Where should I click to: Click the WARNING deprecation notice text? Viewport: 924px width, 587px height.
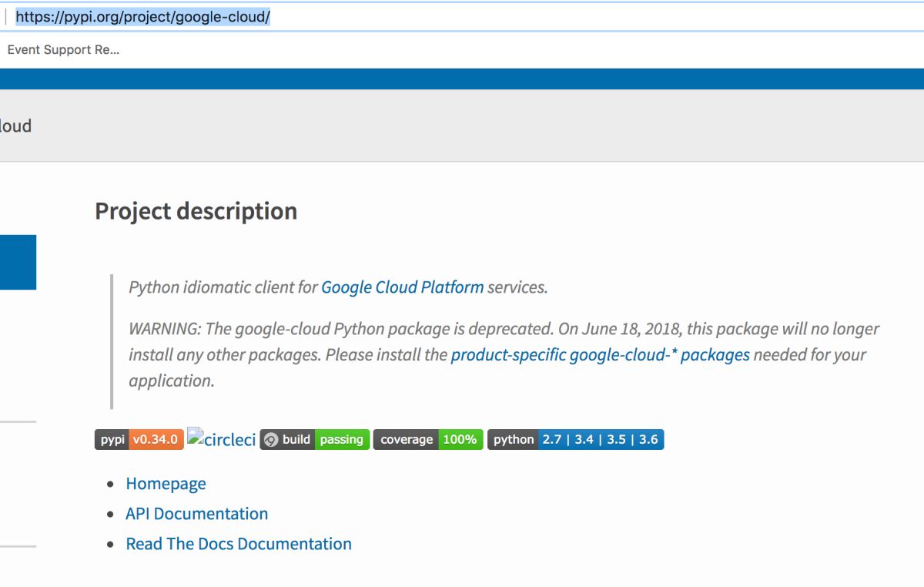[504, 354]
